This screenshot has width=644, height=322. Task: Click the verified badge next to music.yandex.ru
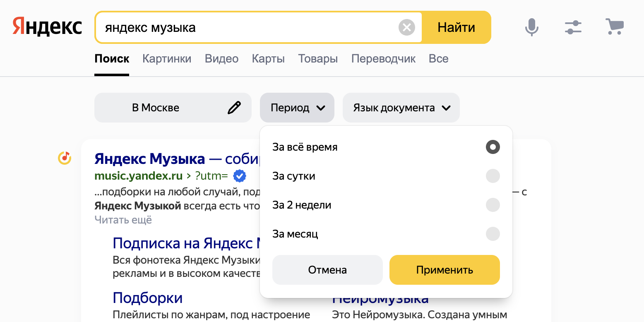(240, 176)
